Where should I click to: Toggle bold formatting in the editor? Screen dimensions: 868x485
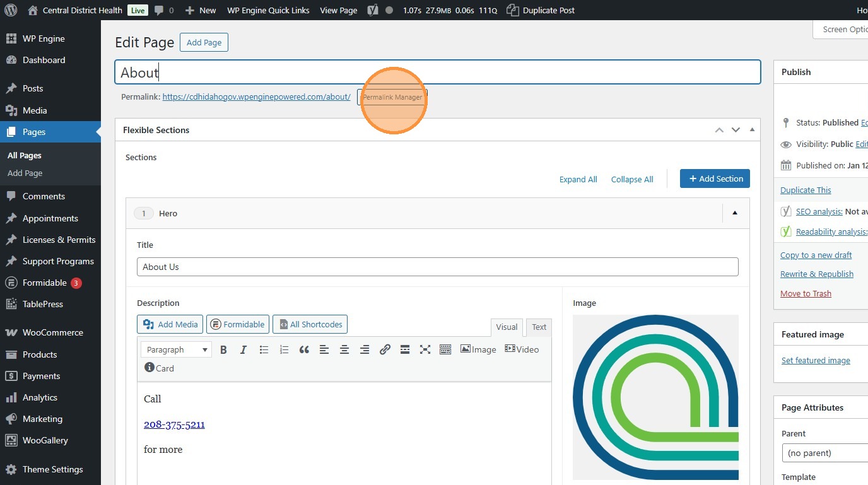(x=223, y=349)
